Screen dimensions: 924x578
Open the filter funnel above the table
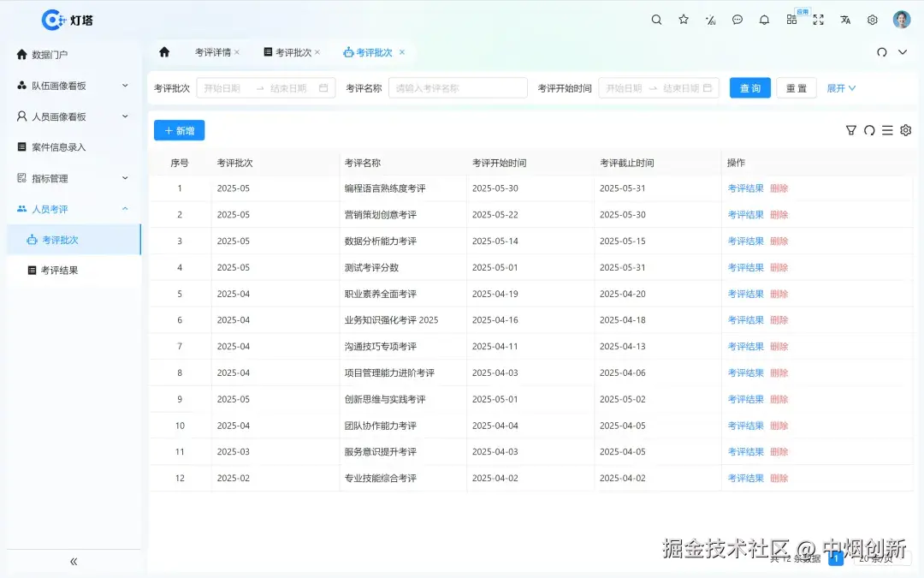tap(851, 130)
